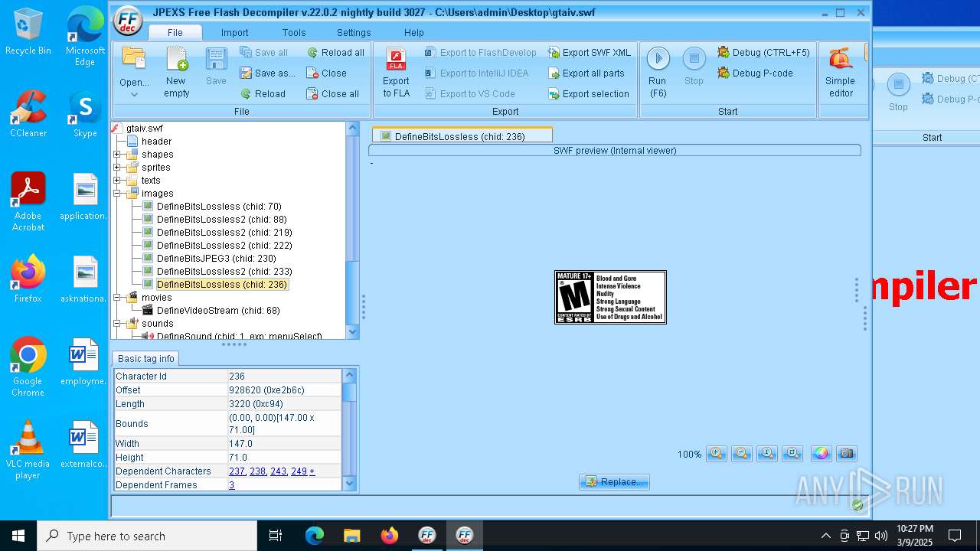Viewport: 980px width, 551px height.
Task: Expand the shapes folder in the tree
Action: click(117, 155)
